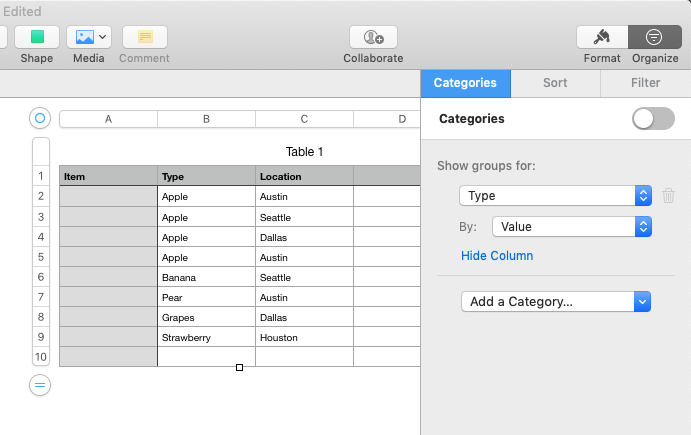Click the Hide Column link
This screenshot has width=691, height=435.
click(497, 256)
